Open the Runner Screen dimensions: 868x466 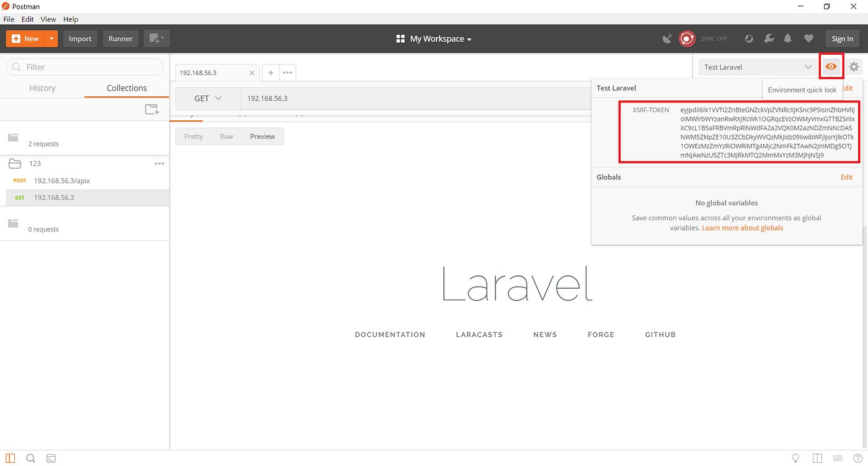click(x=120, y=38)
